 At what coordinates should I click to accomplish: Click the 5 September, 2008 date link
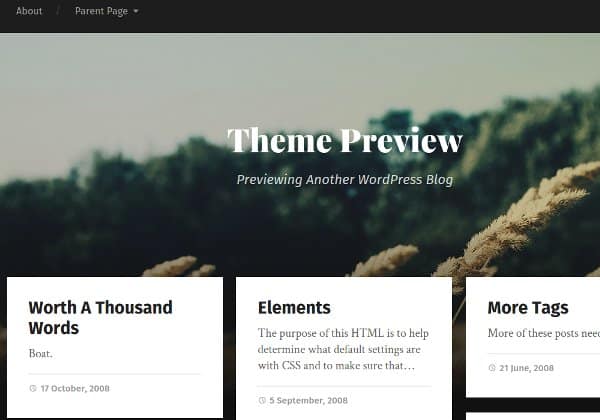[308, 400]
